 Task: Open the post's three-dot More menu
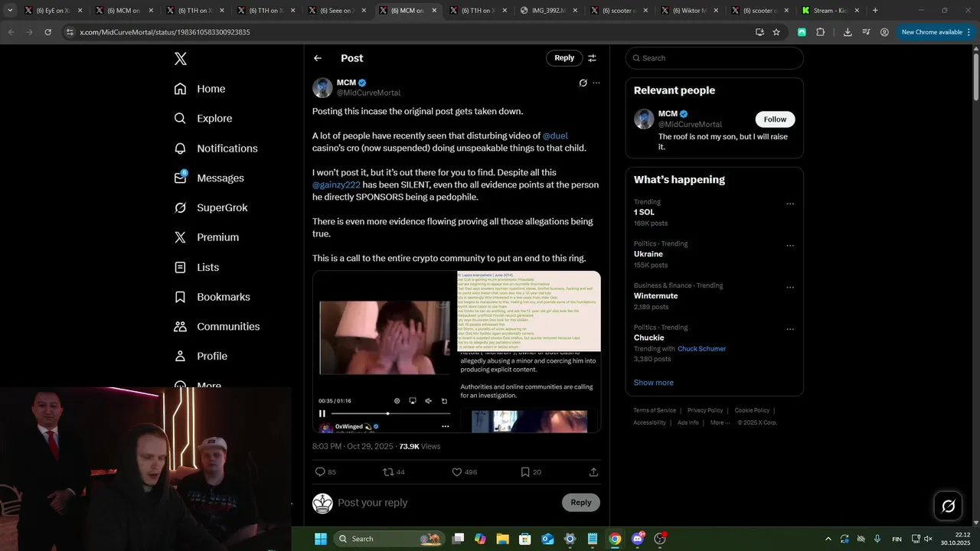596,83
